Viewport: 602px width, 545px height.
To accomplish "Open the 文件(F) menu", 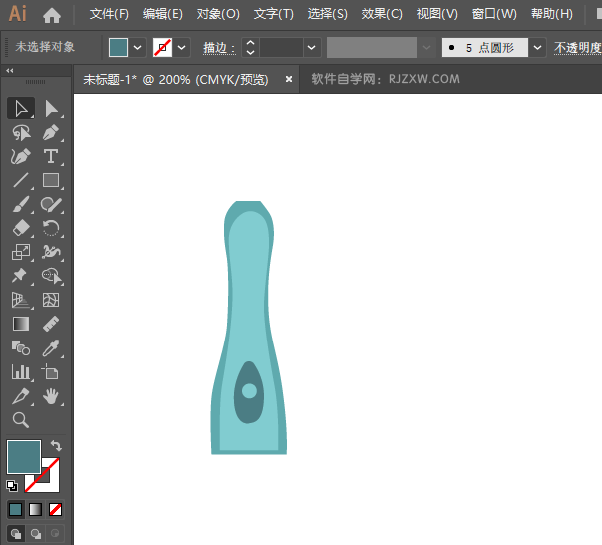I will coord(109,15).
